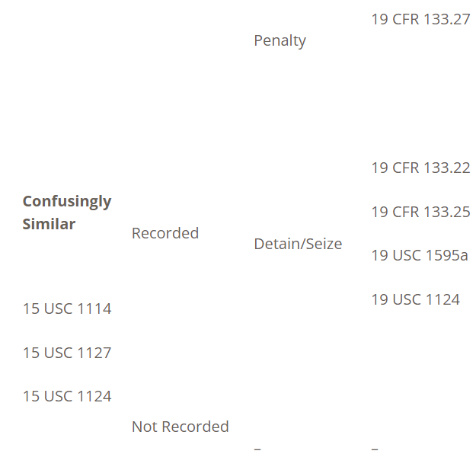Click the Not Recorded cell
This screenshot has height=454, width=476.
point(180,427)
